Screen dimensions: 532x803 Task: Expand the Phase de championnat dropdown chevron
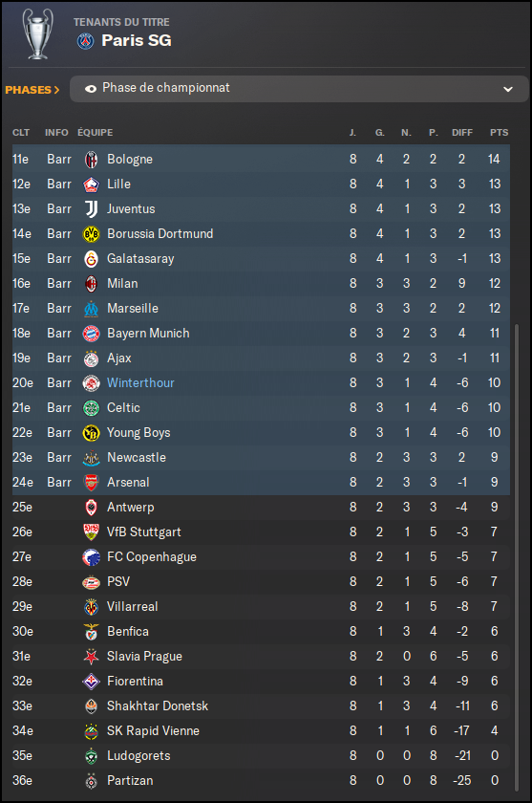[x=508, y=89]
